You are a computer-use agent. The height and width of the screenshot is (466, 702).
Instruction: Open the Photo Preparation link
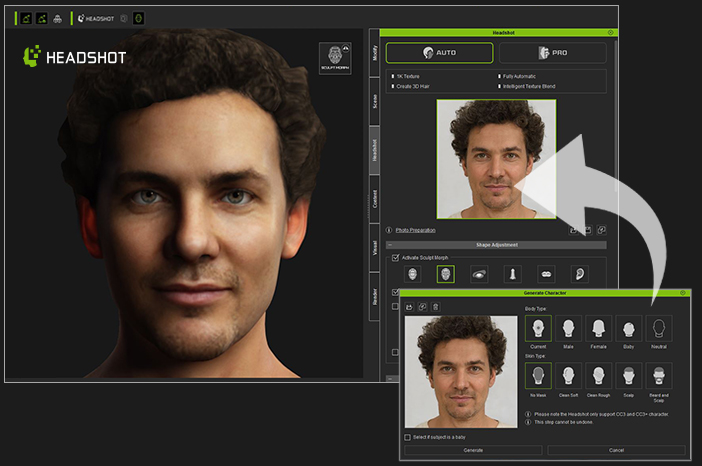pyautogui.click(x=415, y=230)
